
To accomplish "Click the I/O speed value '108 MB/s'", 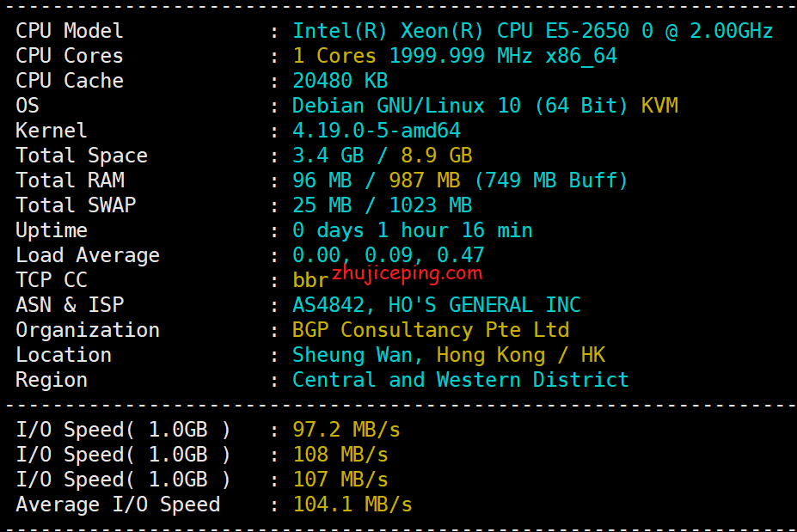I will click(x=340, y=455).
